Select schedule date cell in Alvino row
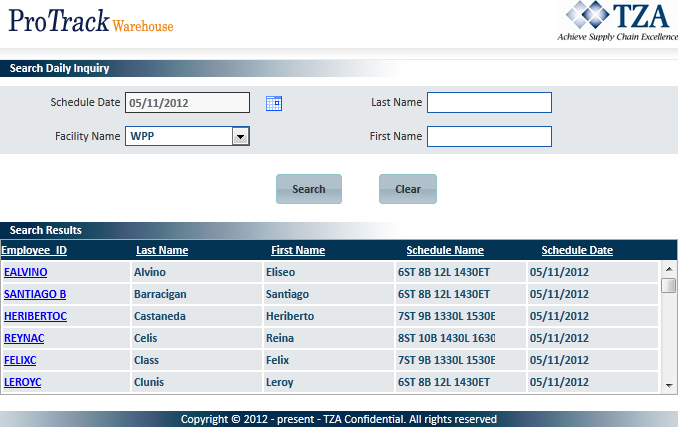Screen dimensions: 678x427 [x=593, y=272]
